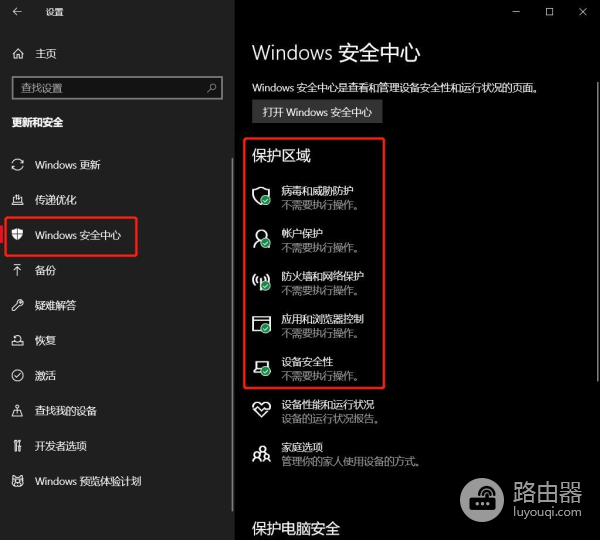Screen dimensions: 600x540
Task: Select the Windows 更新 sync icon
Action: [18, 165]
